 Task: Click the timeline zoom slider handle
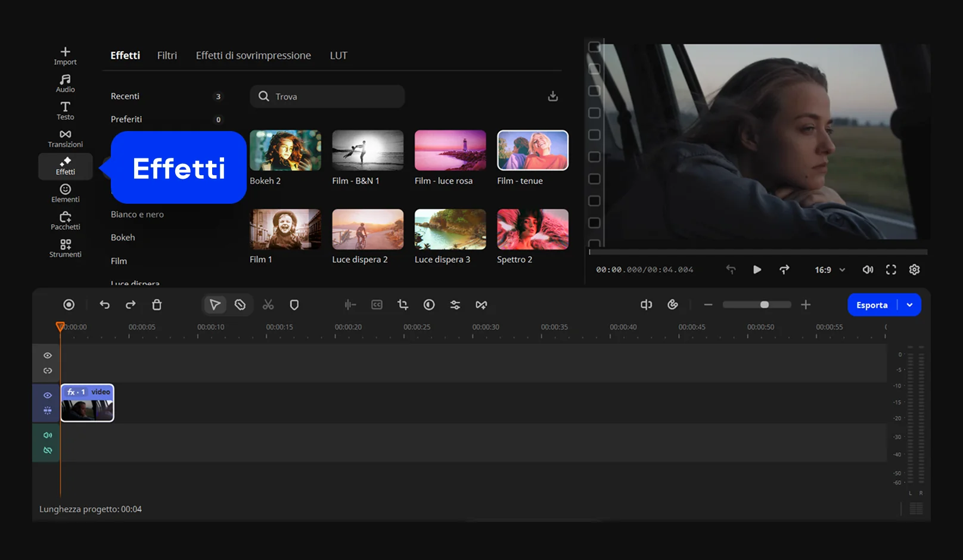pyautogui.click(x=764, y=304)
